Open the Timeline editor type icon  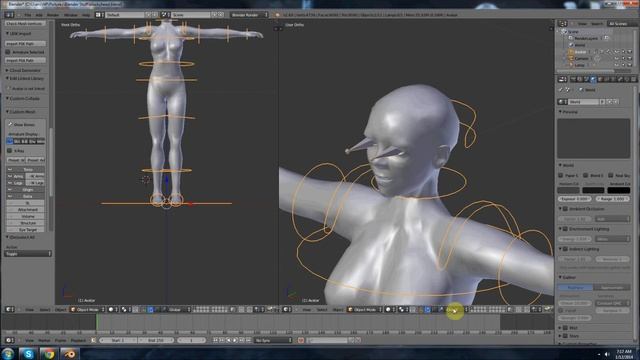[x=8, y=340]
